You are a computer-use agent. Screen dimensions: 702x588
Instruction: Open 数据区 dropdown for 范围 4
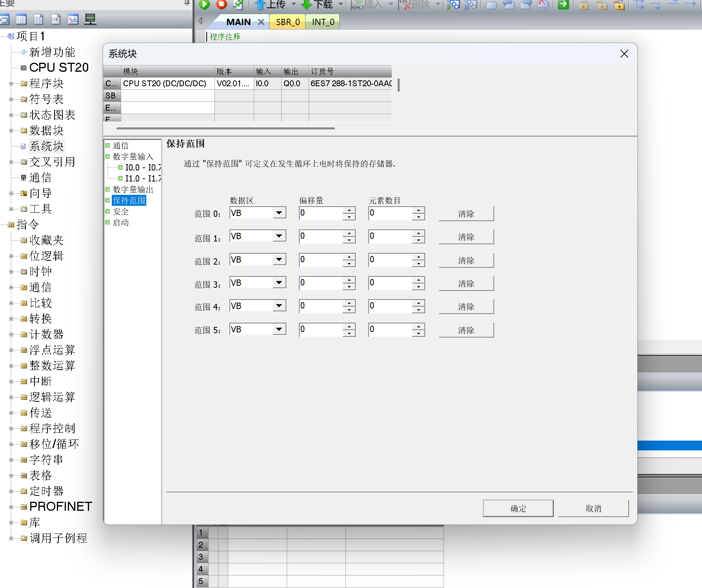click(279, 306)
